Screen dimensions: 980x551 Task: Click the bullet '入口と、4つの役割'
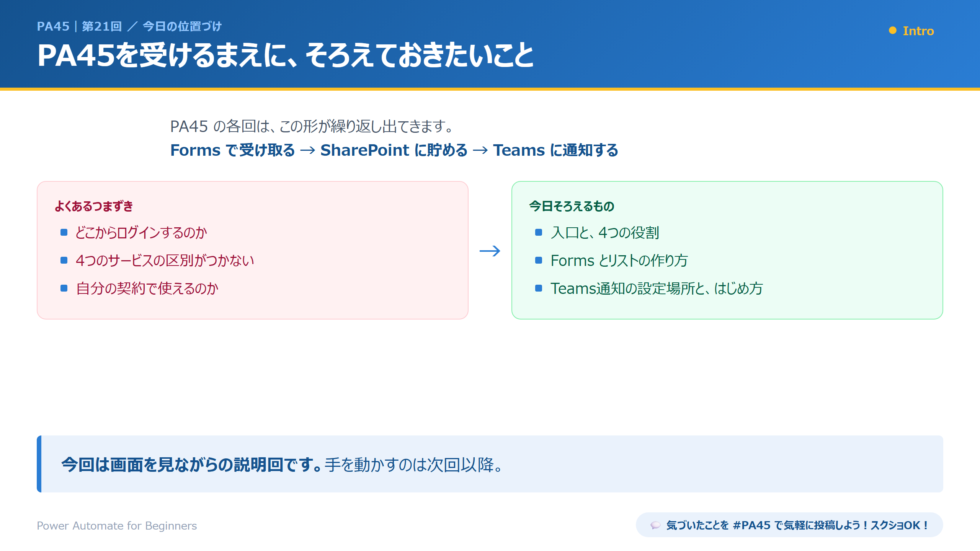click(605, 233)
